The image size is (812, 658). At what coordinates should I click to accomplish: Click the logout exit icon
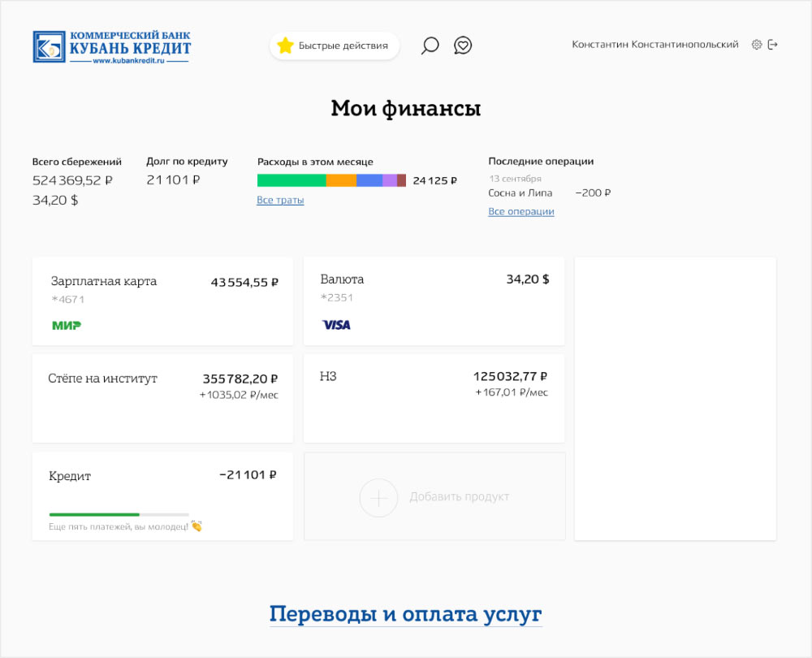773,45
